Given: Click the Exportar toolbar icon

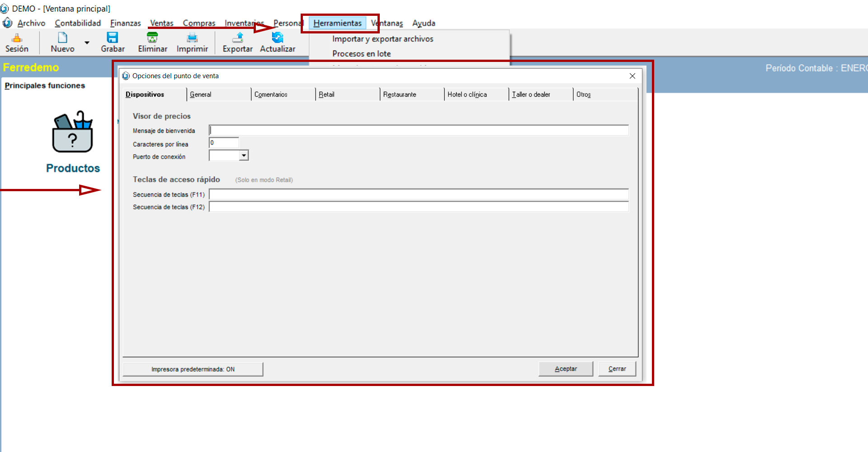Looking at the screenshot, I should (x=237, y=38).
